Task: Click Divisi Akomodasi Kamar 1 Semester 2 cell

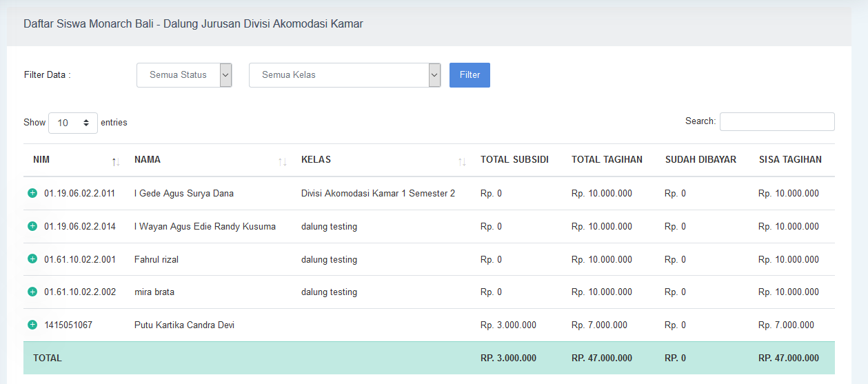Action: coord(378,193)
